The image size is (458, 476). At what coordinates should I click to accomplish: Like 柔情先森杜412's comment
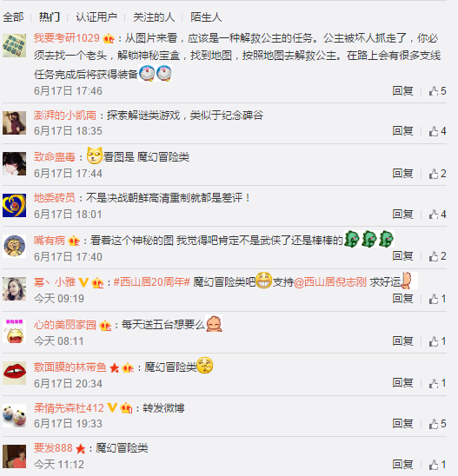coord(437,424)
